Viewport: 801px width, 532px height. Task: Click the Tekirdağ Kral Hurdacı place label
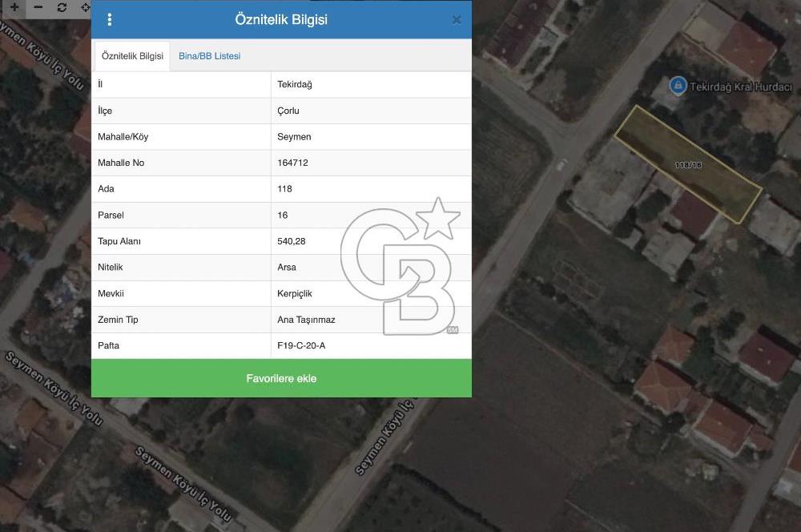click(741, 87)
